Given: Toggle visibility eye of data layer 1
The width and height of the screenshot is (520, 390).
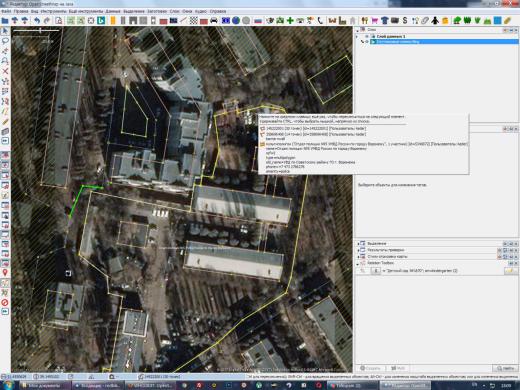Looking at the screenshot, I should tap(367, 36).
